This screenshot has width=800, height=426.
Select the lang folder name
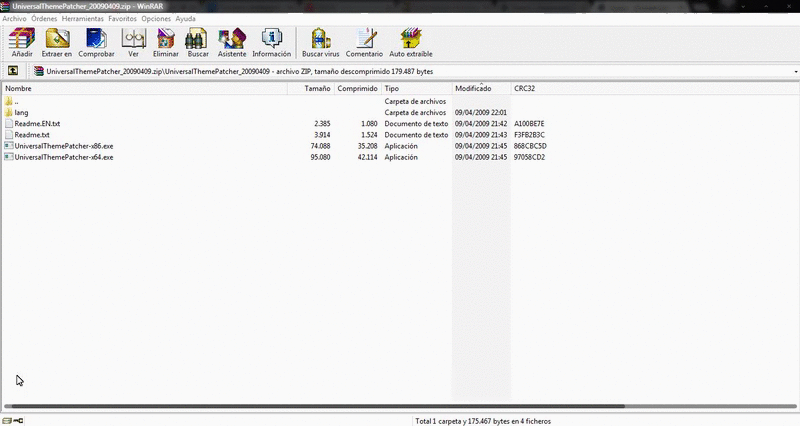pyautogui.click(x=21, y=112)
